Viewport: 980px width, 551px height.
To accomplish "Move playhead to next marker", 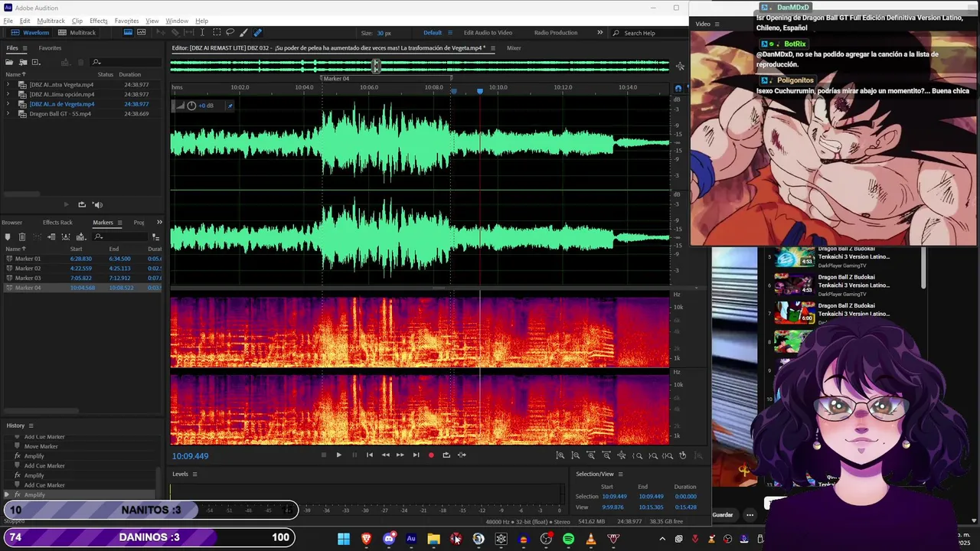I will pyautogui.click(x=416, y=455).
